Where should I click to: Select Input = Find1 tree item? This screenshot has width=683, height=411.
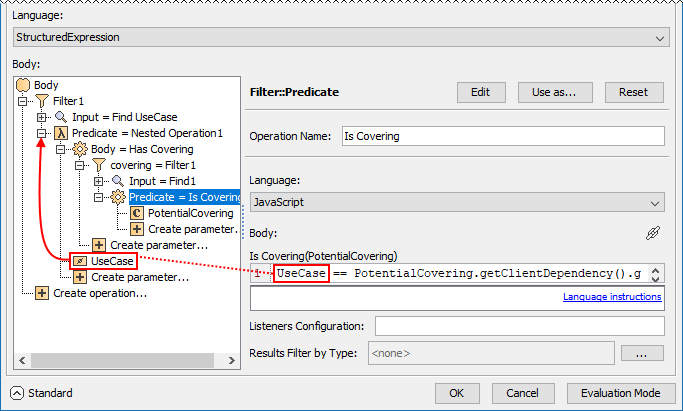point(162,181)
